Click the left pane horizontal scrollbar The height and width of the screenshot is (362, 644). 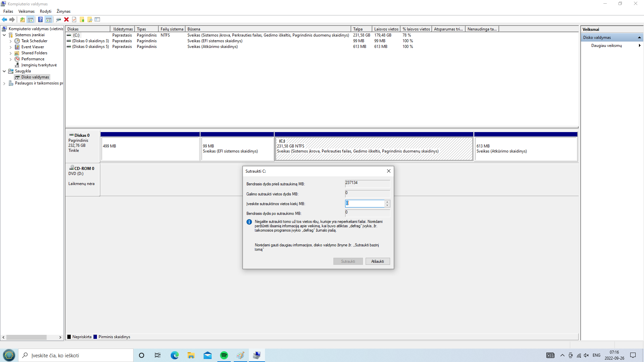(x=26, y=337)
